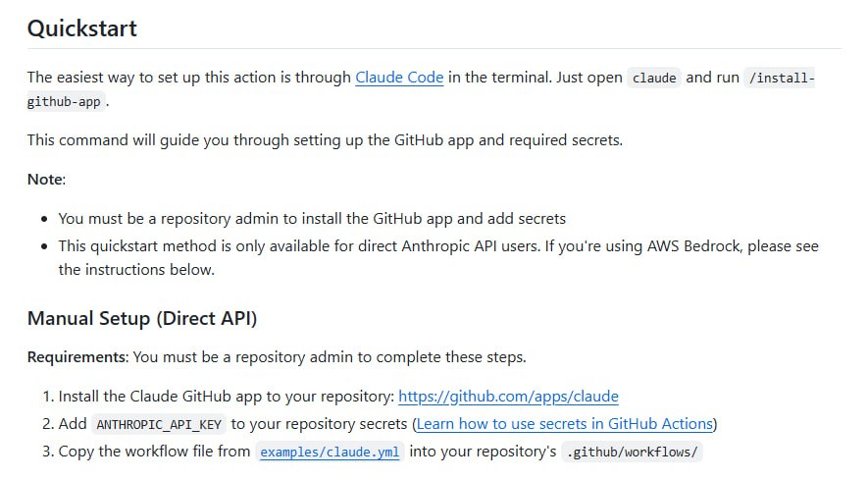Click the inline claude code snippet
Viewport: 868px width, 480px height.
coord(654,79)
